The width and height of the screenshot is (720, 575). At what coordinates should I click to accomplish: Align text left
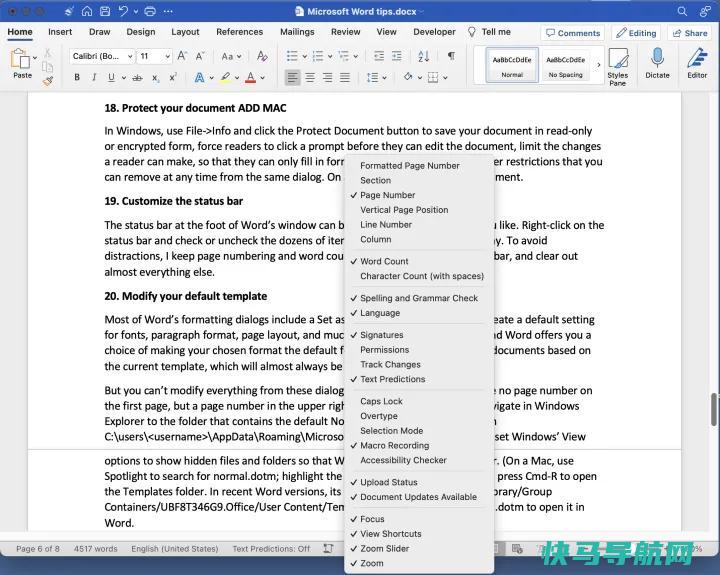(292, 77)
